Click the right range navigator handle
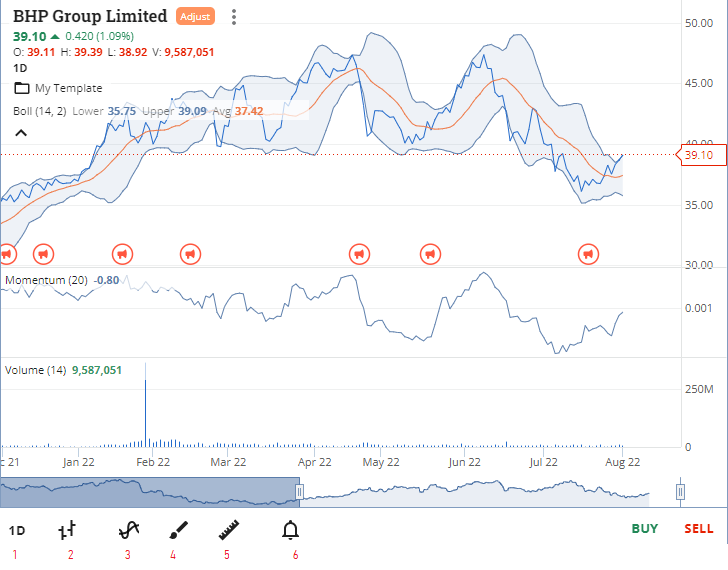The height and width of the screenshot is (570, 728). (x=680, y=491)
